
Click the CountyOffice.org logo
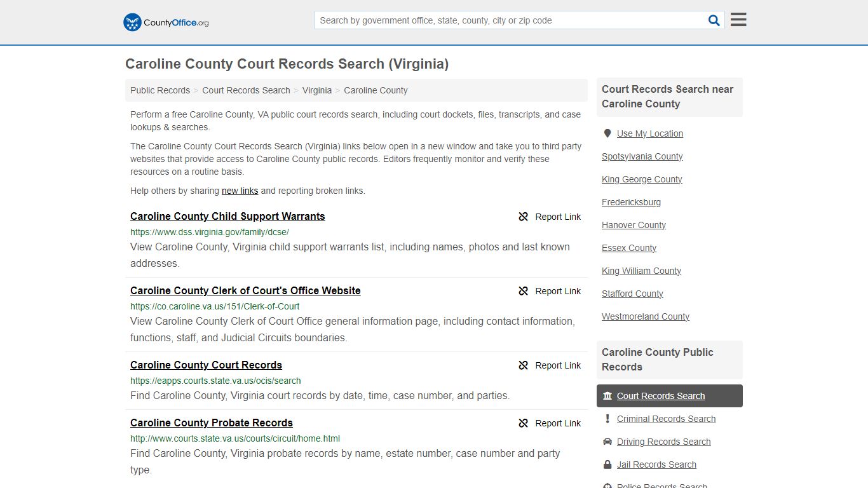pos(166,22)
